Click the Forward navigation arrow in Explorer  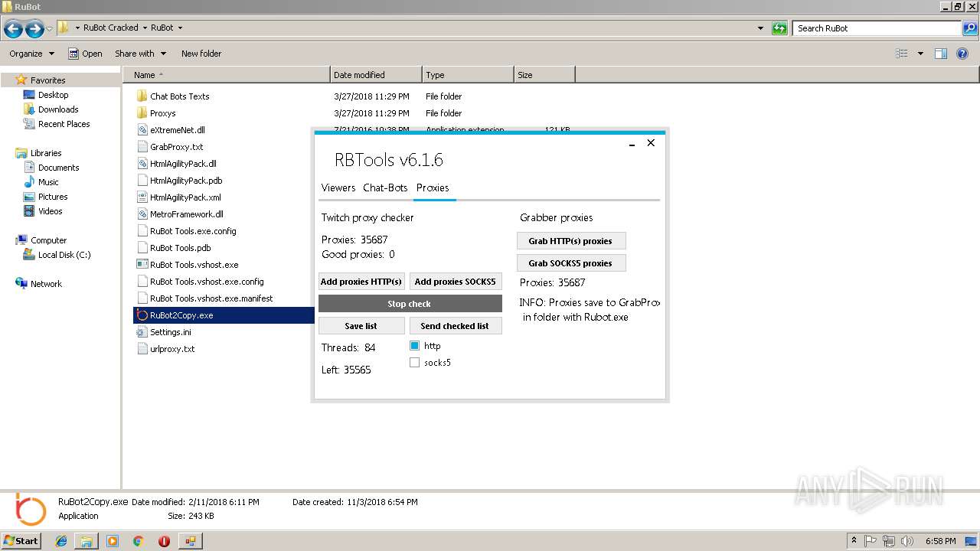point(34,29)
